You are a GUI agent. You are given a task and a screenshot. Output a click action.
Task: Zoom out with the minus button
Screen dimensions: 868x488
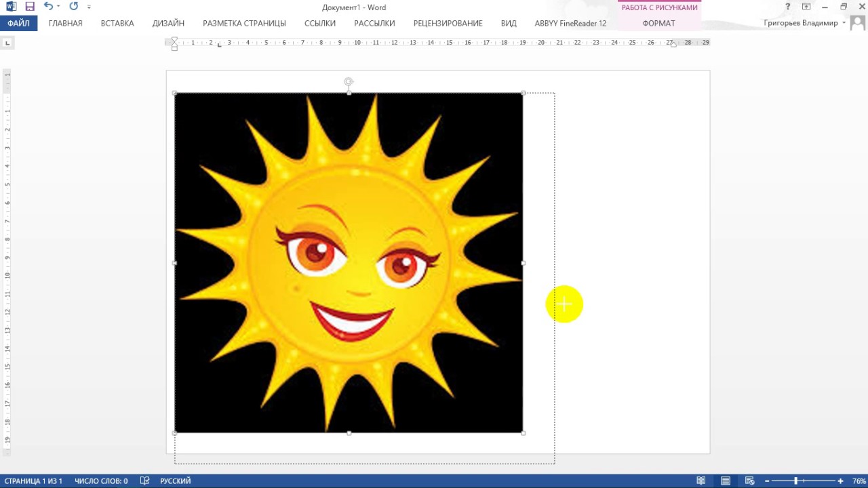coord(766,481)
